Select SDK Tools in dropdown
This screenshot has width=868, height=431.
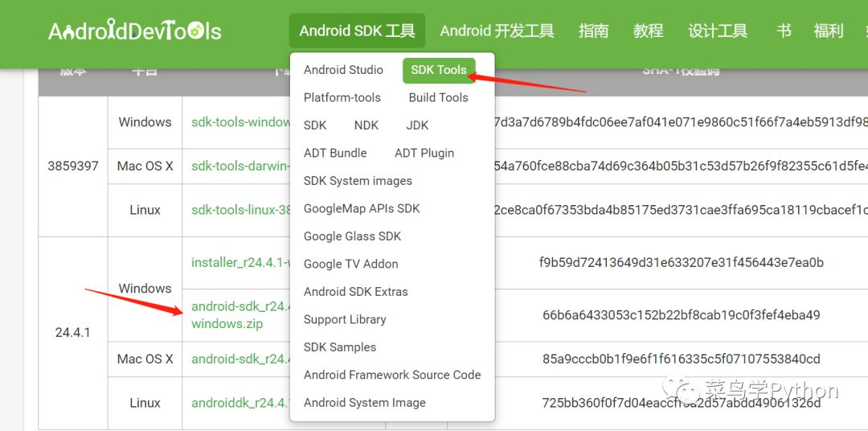pos(439,70)
